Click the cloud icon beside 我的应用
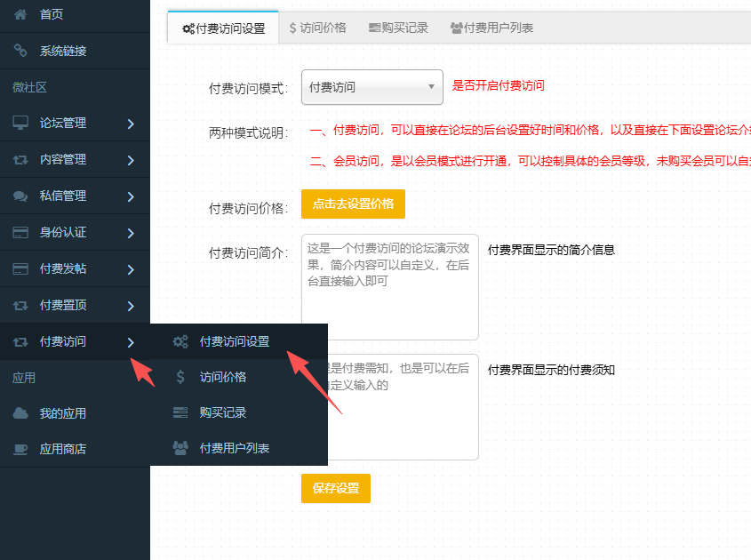The height and width of the screenshot is (560, 751). tap(20, 413)
